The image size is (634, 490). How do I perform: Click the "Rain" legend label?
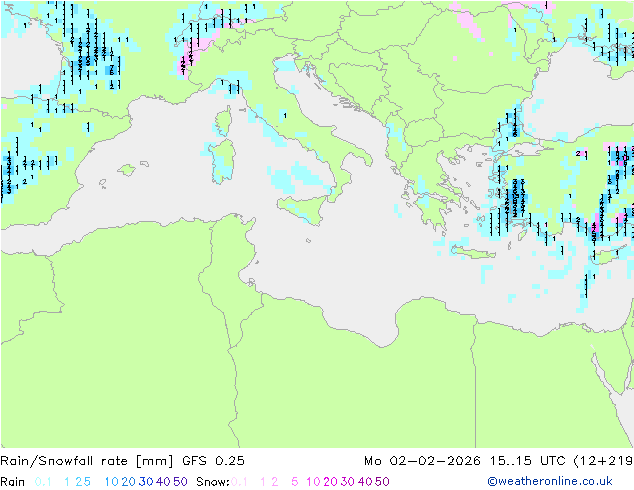click(13, 482)
